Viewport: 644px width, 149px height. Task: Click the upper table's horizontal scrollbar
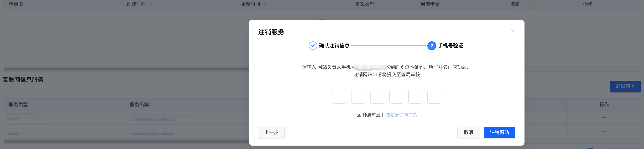click(125, 69)
